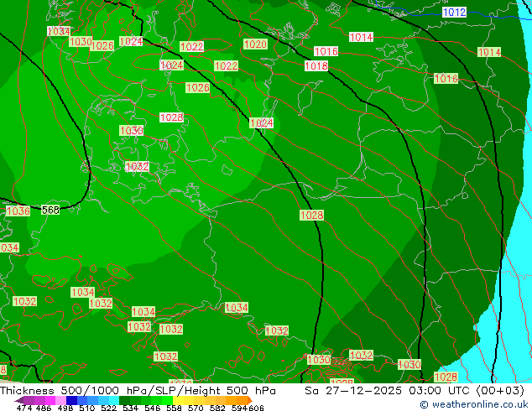Click the black 568 height contour label
Image resolution: width=532 pixels, height=411 pixels.
coord(50,210)
